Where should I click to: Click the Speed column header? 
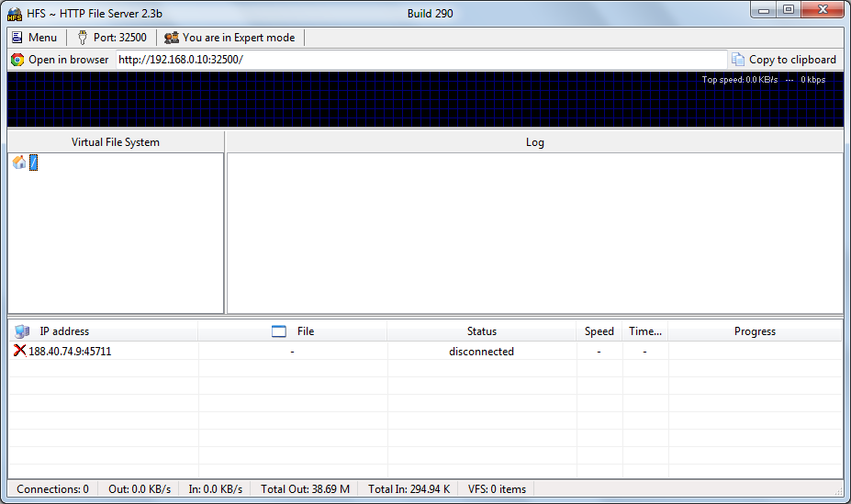click(x=599, y=330)
